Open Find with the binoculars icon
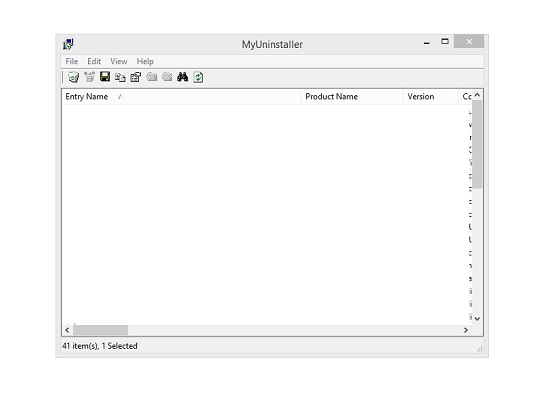The width and height of the screenshot is (550, 396). click(183, 76)
